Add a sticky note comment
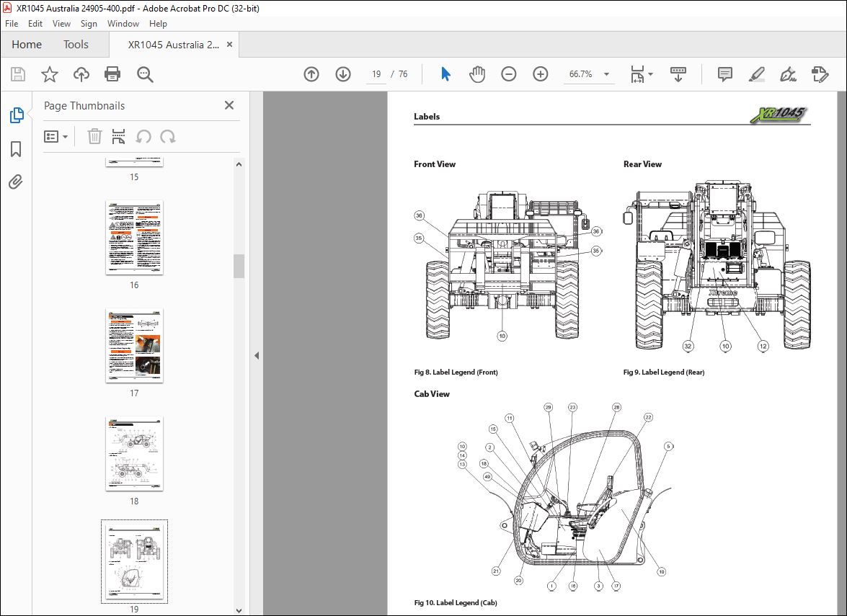 [x=725, y=74]
